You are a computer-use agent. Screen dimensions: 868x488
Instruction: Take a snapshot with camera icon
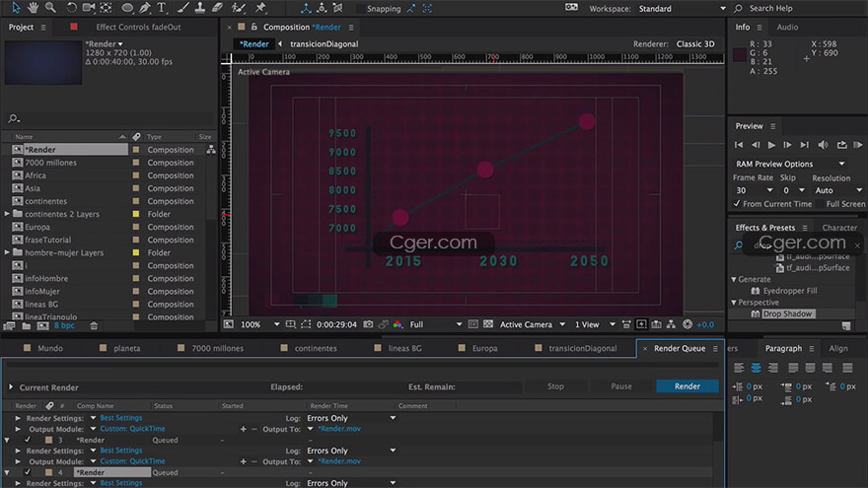(368, 324)
